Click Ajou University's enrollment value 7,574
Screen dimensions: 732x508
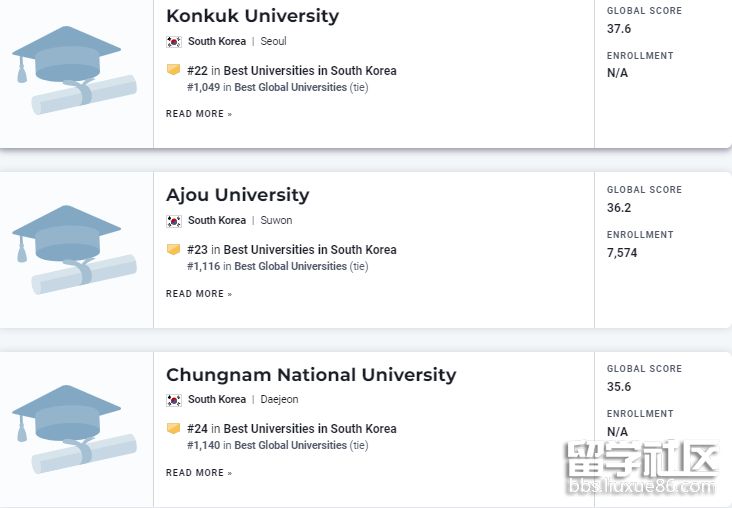(x=622, y=253)
